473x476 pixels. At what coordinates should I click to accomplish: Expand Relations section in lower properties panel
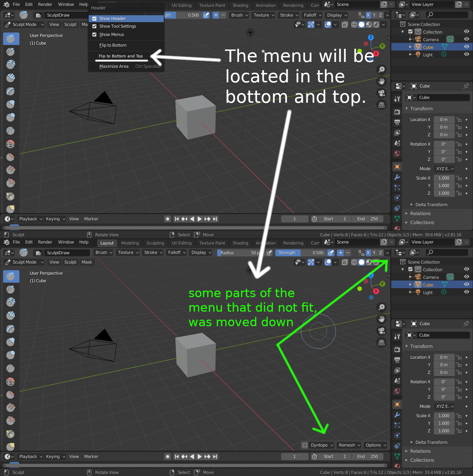click(x=420, y=451)
